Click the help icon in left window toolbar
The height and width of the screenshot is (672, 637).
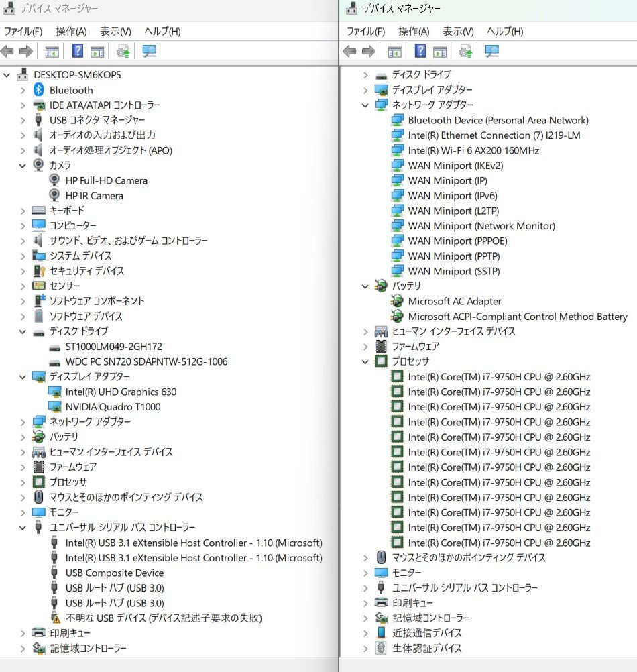78,51
